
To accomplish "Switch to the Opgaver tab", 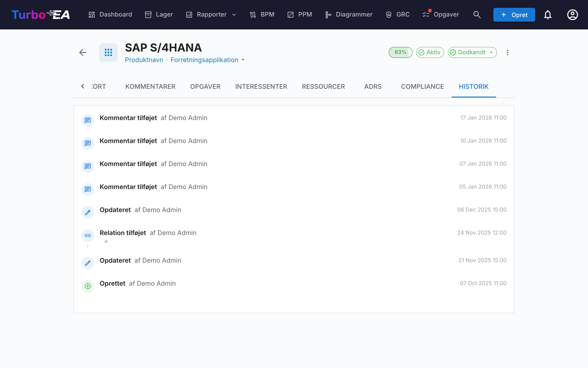I will click(205, 86).
